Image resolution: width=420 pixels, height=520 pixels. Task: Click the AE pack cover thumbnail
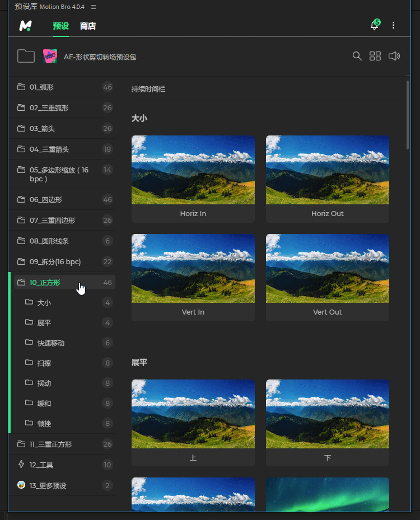tap(50, 57)
